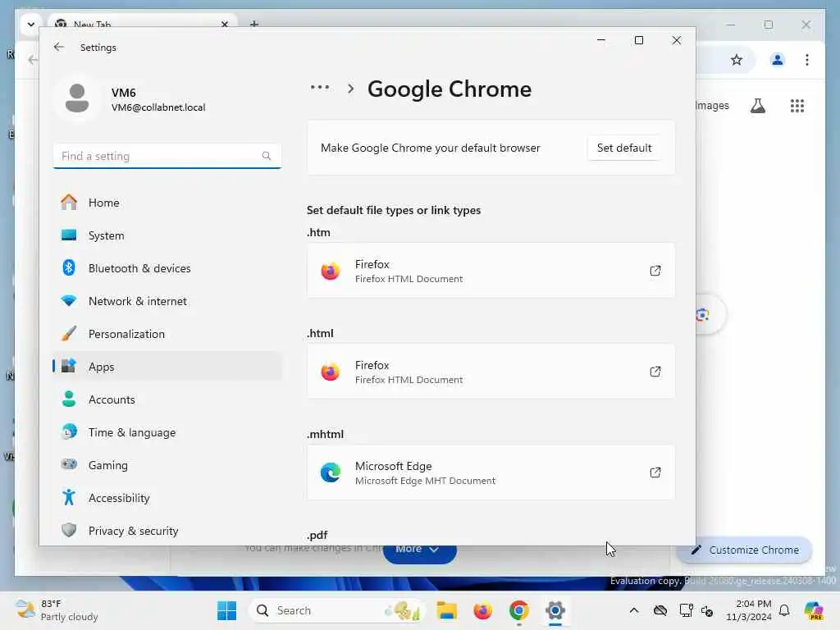Click the Home house icon in sidebar
The image size is (840, 630).
(69, 202)
